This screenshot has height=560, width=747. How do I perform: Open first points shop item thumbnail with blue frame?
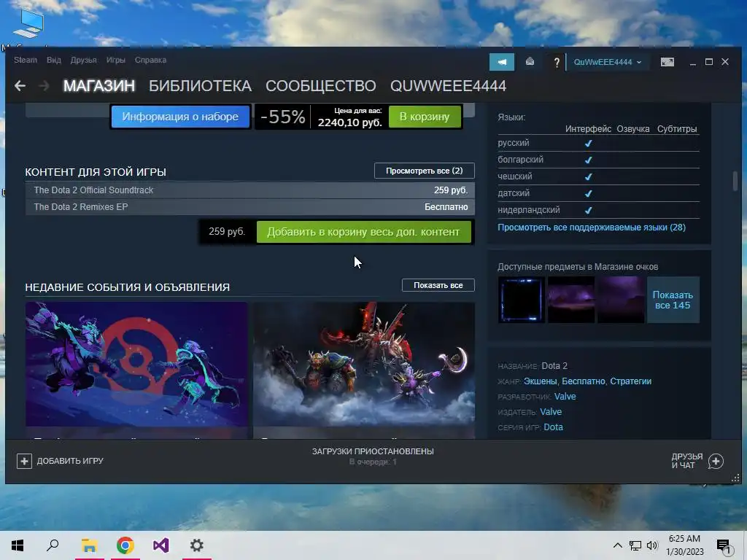(x=521, y=300)
